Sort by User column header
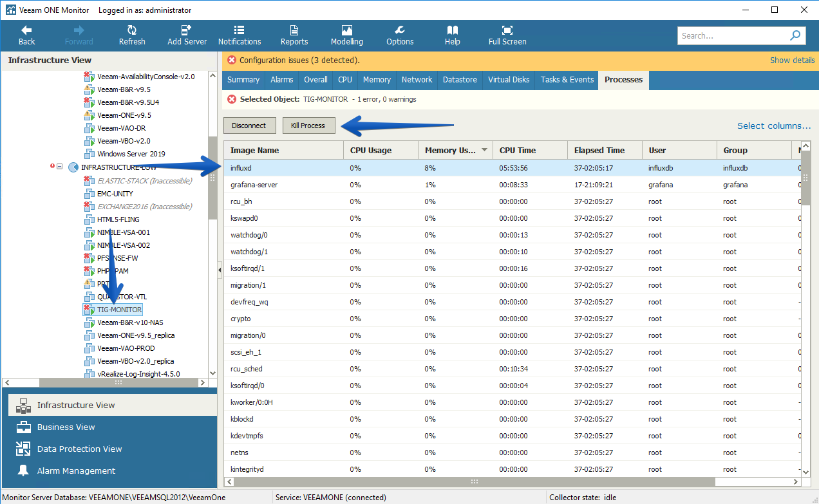819x504 pixels. 679,150
